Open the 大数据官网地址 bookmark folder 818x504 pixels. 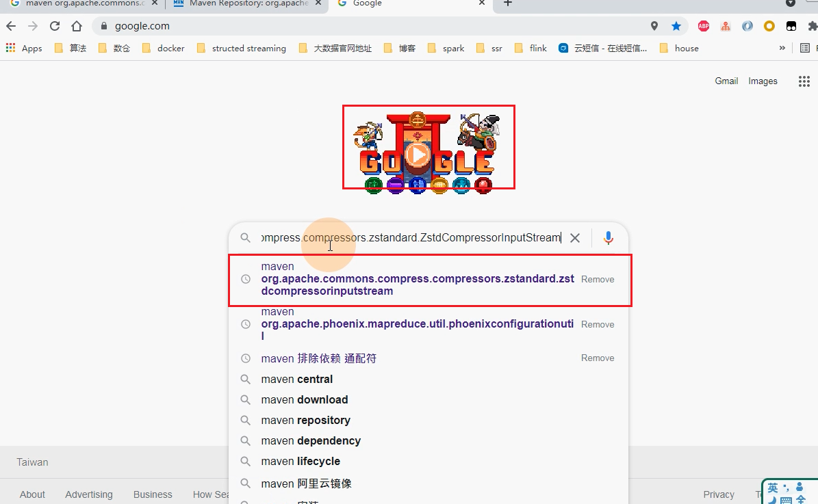[x=335, y=48]
